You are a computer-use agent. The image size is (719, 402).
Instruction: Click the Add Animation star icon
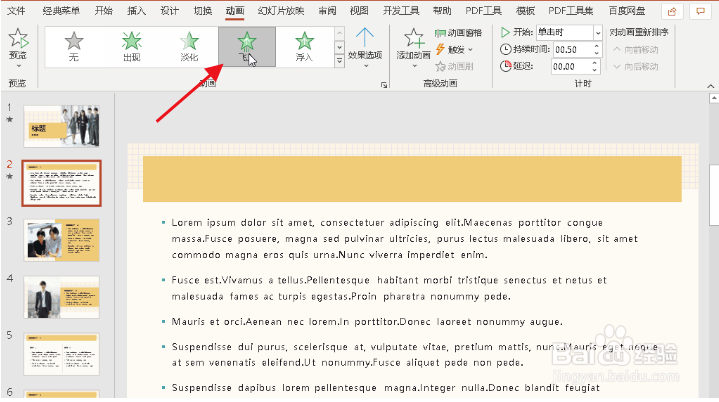point(414,38)
